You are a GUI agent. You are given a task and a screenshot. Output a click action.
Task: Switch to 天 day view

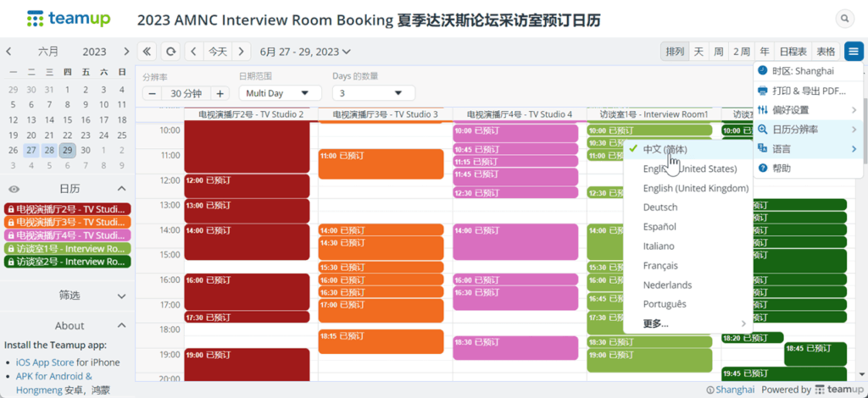tap(698, 52)
